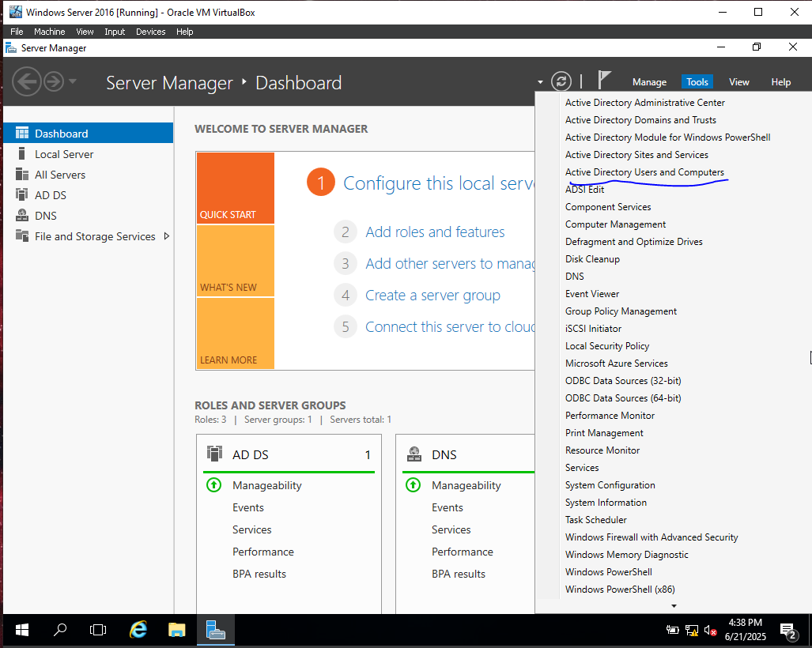
Task: Open the VirtualBox Input menu
Action: 115,32
